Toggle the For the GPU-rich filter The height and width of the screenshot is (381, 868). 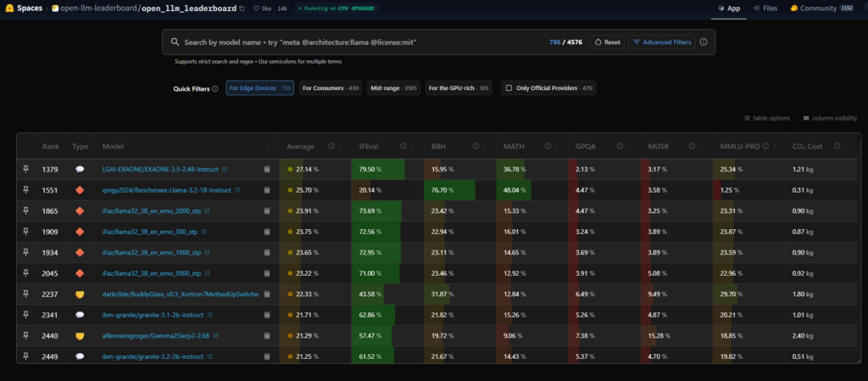459,88
